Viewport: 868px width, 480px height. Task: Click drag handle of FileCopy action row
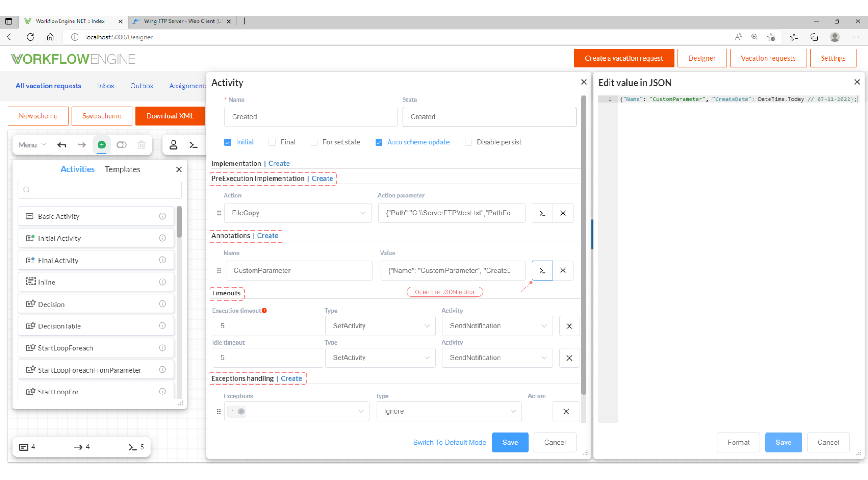219,213
